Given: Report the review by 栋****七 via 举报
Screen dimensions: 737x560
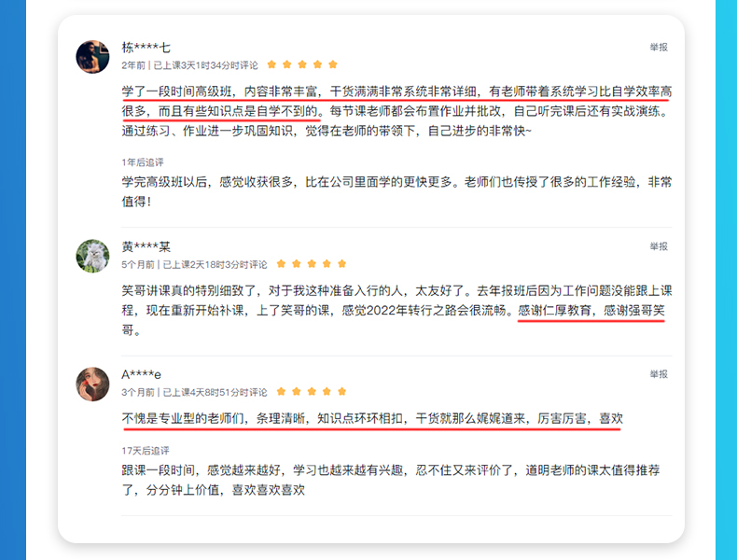Looking at the screenshot, I should tap(659, 47).
